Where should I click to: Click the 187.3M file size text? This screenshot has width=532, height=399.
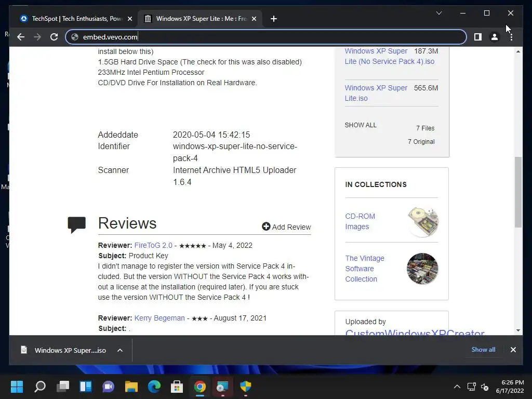pyautogui.click(x=426, y=51)
